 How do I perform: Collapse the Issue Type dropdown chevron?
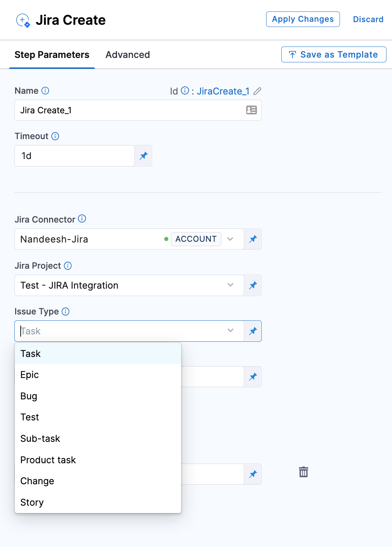(230, 331)
